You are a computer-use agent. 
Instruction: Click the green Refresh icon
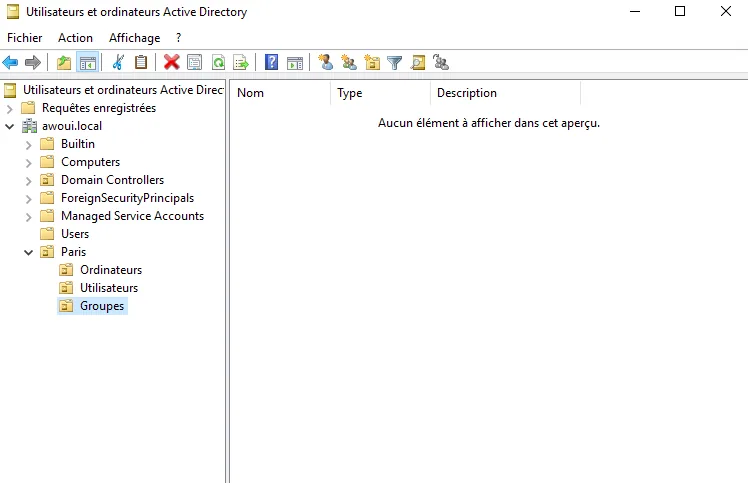[218, 63]
